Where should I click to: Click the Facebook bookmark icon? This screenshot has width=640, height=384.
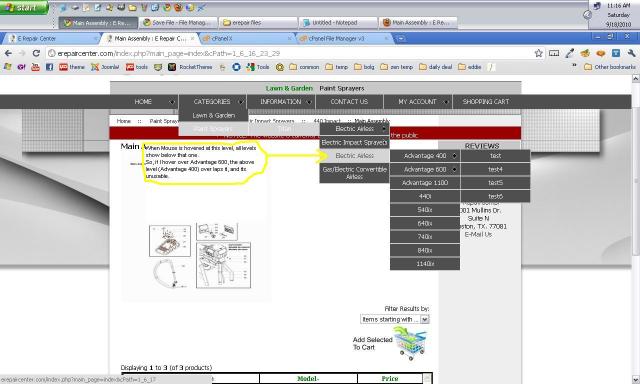point(49,67)
